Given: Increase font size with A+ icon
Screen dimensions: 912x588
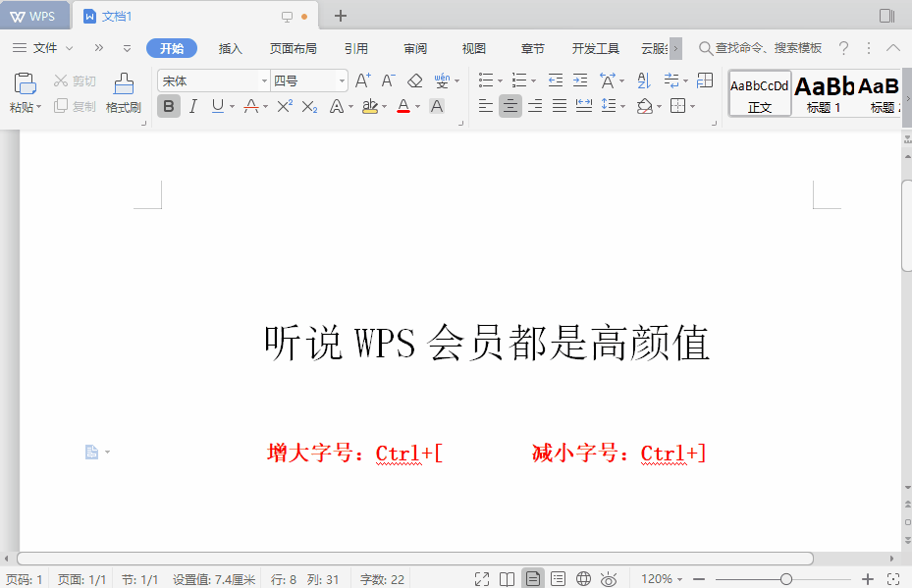Looking at the screenshot, I should coord(362,80).
